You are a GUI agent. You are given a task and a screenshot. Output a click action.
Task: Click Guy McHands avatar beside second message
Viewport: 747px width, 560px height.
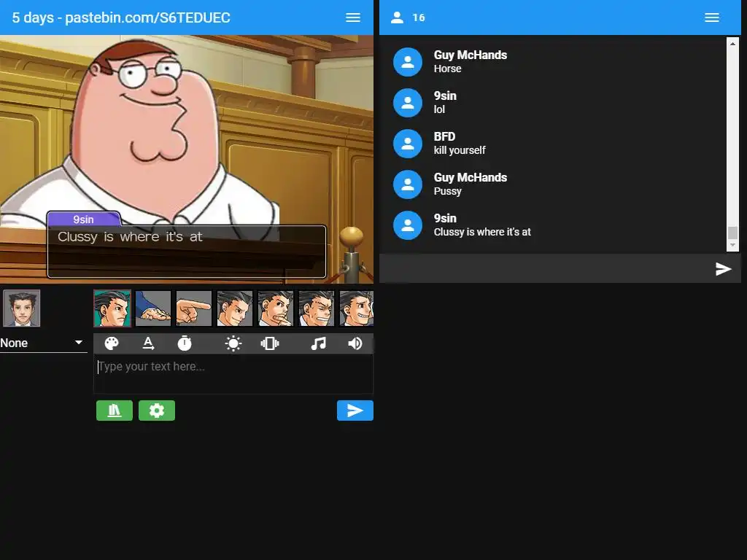tap(408, 184)
